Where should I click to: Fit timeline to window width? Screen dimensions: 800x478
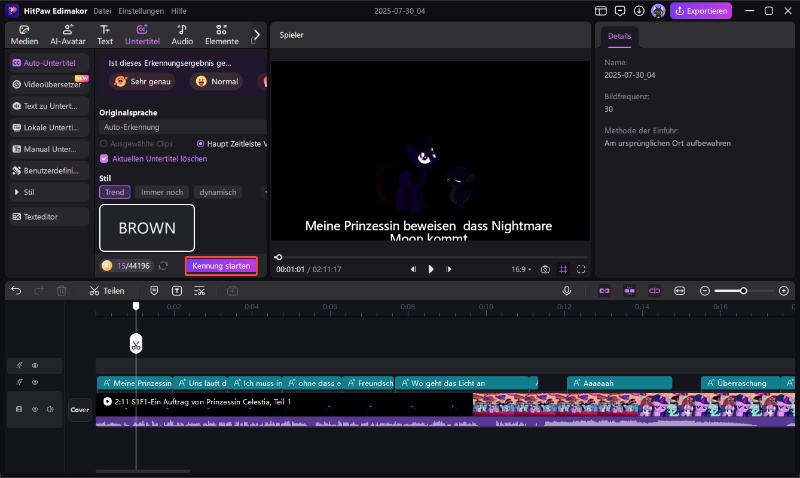point(680,291)
